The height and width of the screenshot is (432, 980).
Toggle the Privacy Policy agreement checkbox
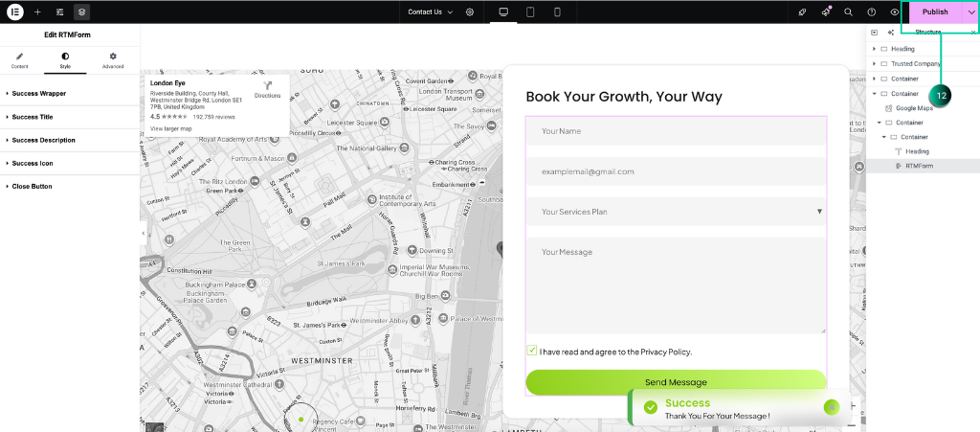pos(532,351)
